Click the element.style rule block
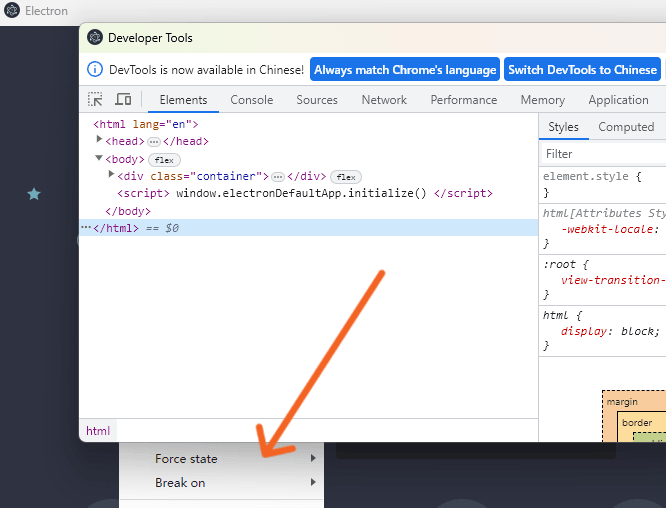This screenshot has width=666, height=508. (x=602, y=184)
